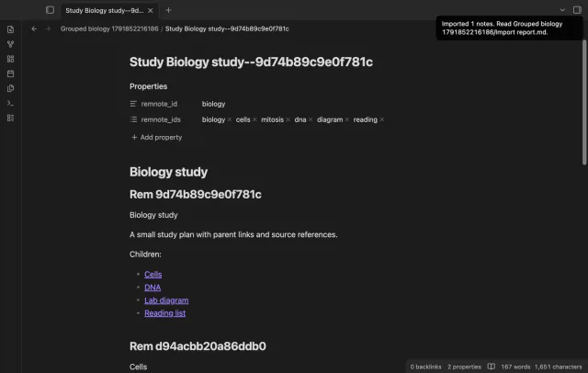Click 1,651 characters status entry
588x373 pixels.
tap(559, 367)
